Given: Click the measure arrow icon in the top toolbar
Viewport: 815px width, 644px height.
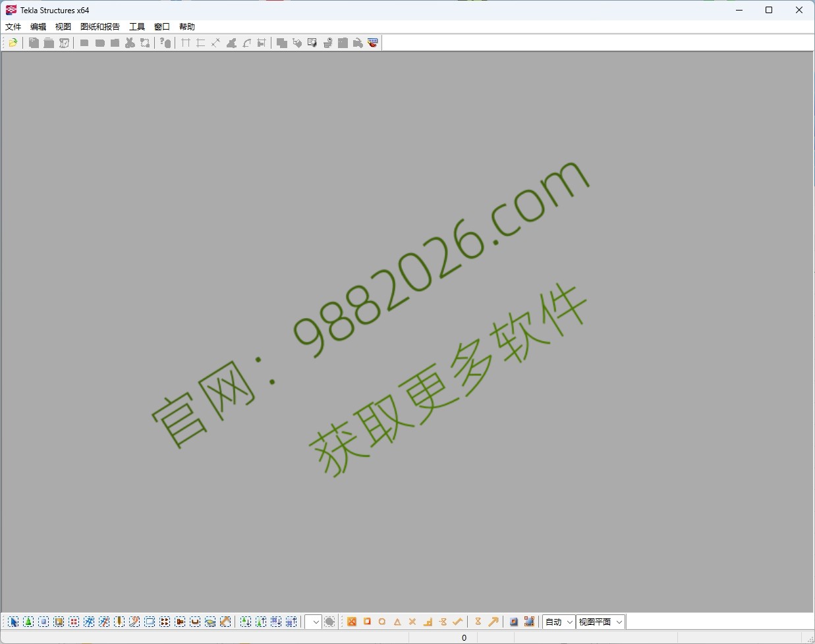Looking at the screenshot, I should [215, 43].
